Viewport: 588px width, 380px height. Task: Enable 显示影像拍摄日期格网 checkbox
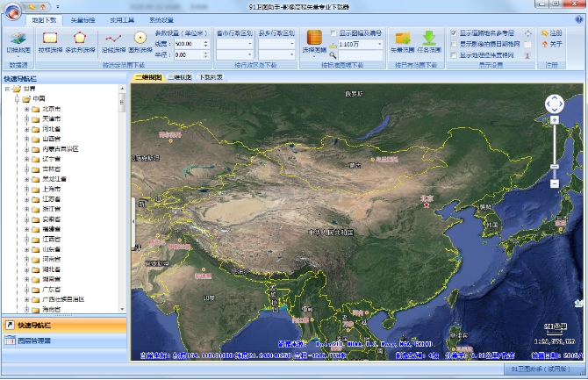coord(454,44)
